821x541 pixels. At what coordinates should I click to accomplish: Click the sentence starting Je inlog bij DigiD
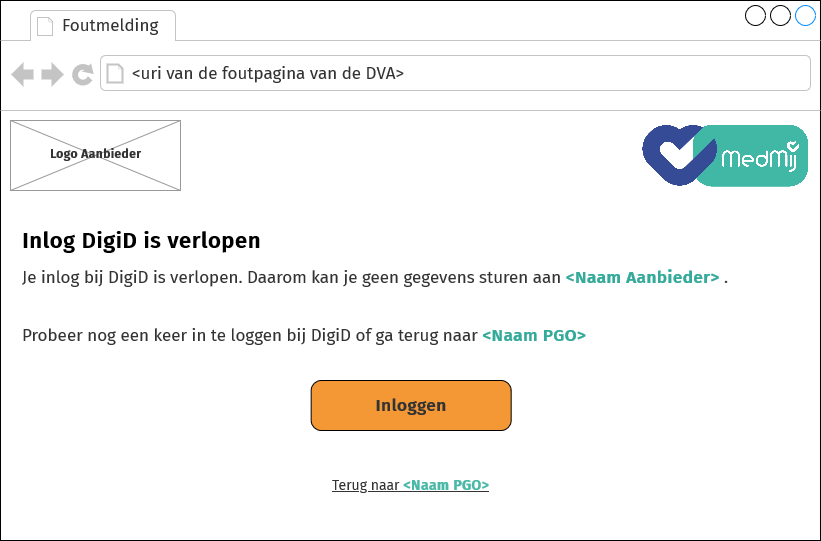(x=290, y=278)
